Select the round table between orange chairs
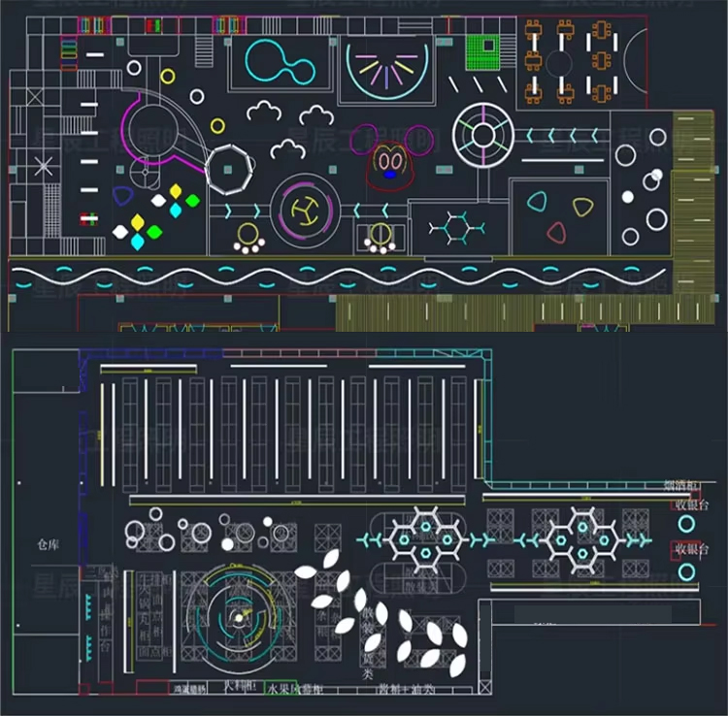This screenshot has width=728, height=716. point(561,64)
